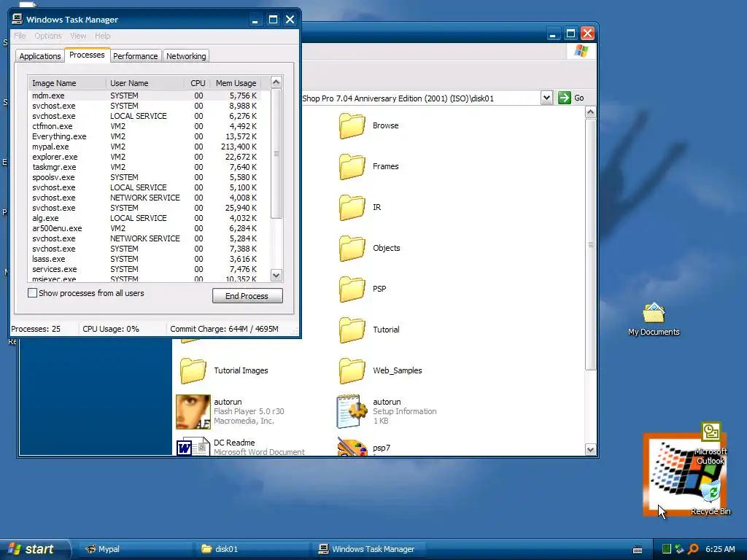Click the Task Manager title bar icon
This screenshot has height=560, width=747.
pyautogui.click(x=18, y=19)
